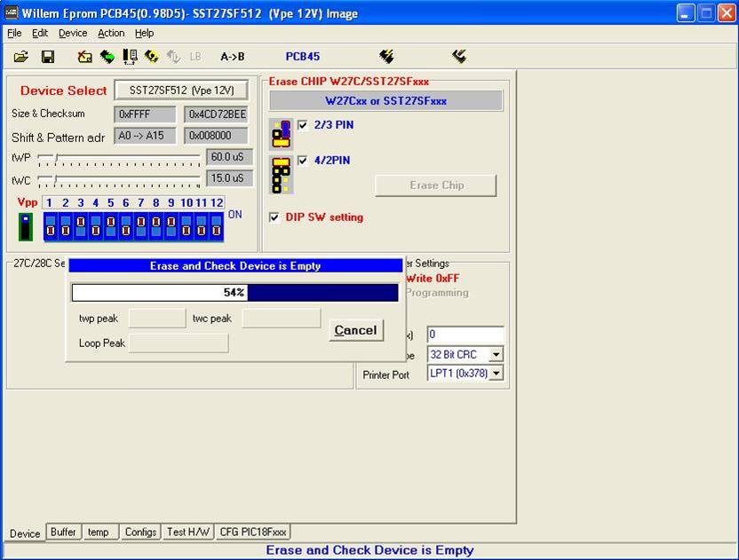This screenshot has height=560, width=739.
Task: Click the green read chip icon
Action: click(x=107, y=57)
